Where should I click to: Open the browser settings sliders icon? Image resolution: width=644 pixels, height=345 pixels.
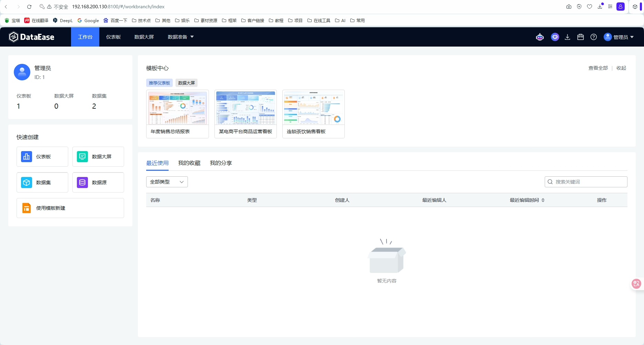tap(610, 7)
